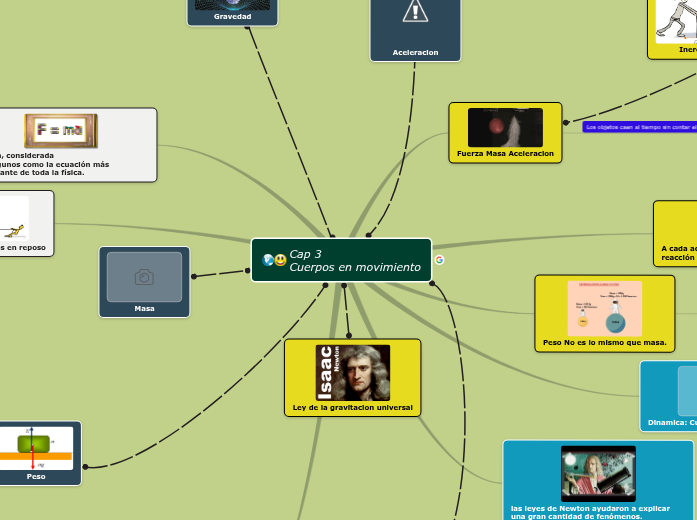
Task: Open the video thumbnail above las leyes de Newton
Action: click(598, 473)
